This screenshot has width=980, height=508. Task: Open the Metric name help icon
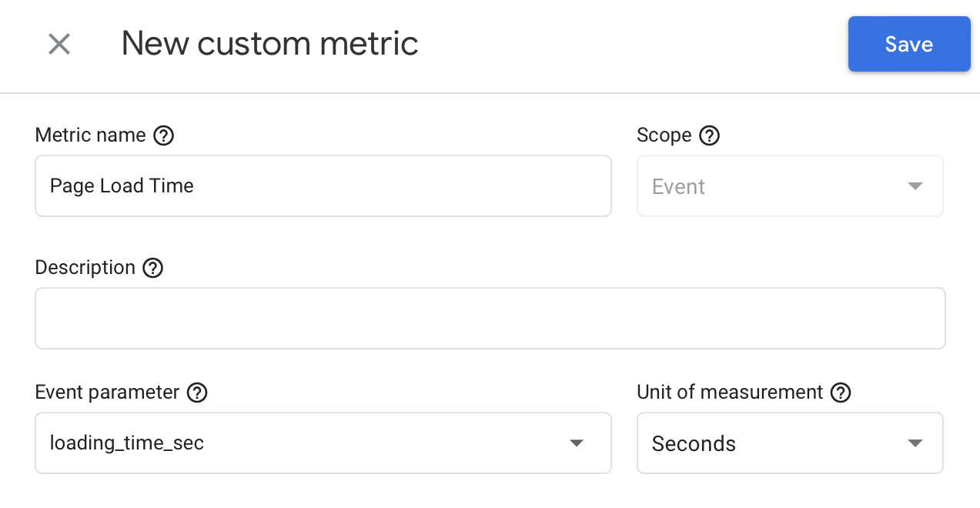click(163, 136)
